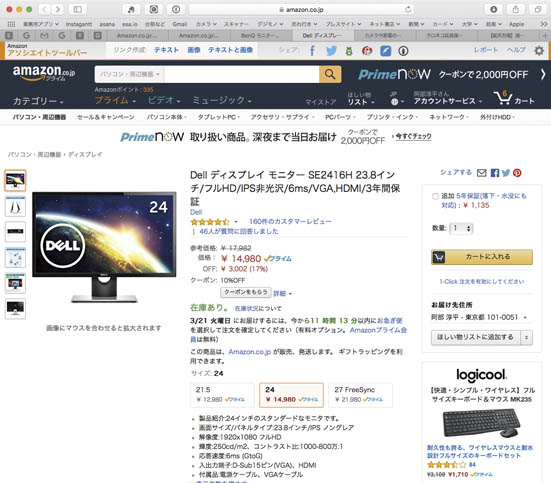Click the Amazon search input field

(241, 74)
